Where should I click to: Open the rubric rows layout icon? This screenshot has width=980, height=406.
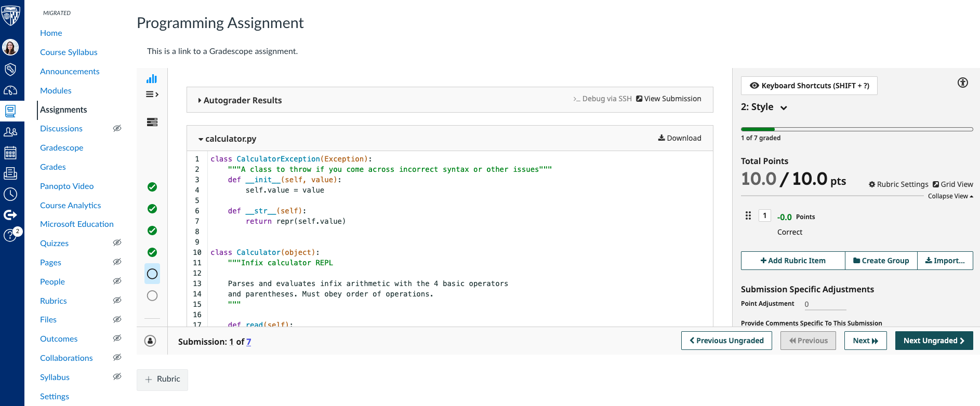(x=152, y=122)
